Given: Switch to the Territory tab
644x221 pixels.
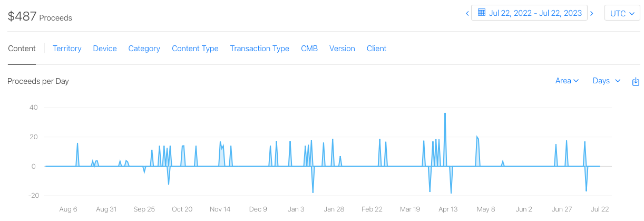Looking at the screenshot, I should pyautogui.click(x=67, y=49).
